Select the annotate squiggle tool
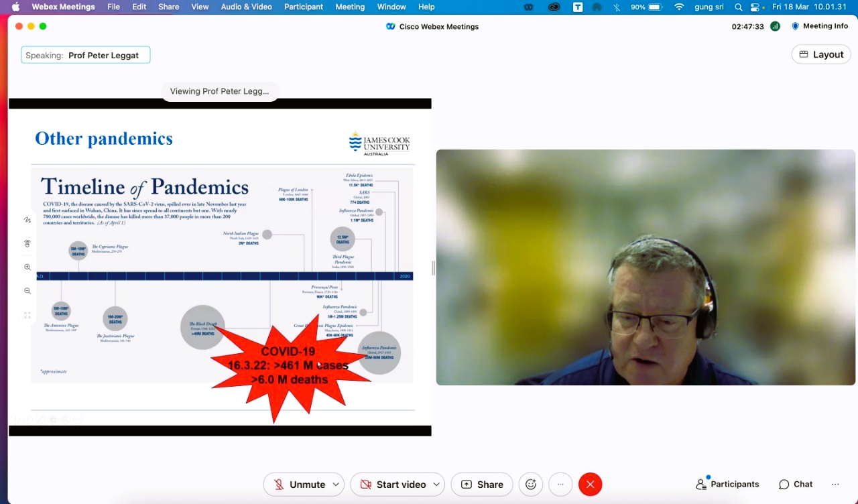 click(27, 220)
